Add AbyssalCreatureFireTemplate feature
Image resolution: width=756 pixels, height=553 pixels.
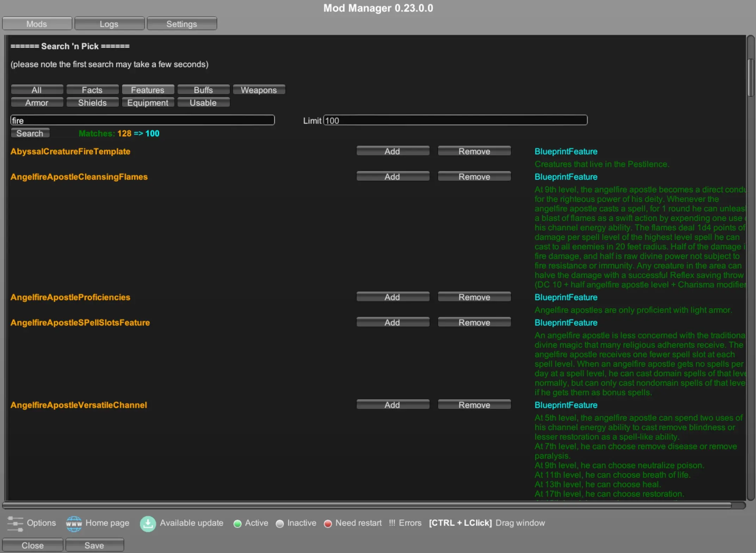pyautogui.click(x=392, y=151)
